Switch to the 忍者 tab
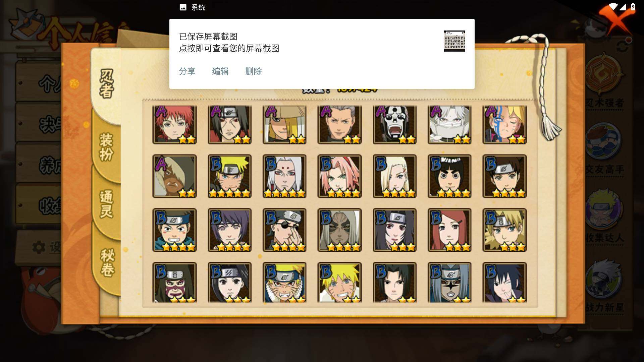 click(x=107, y=84)
